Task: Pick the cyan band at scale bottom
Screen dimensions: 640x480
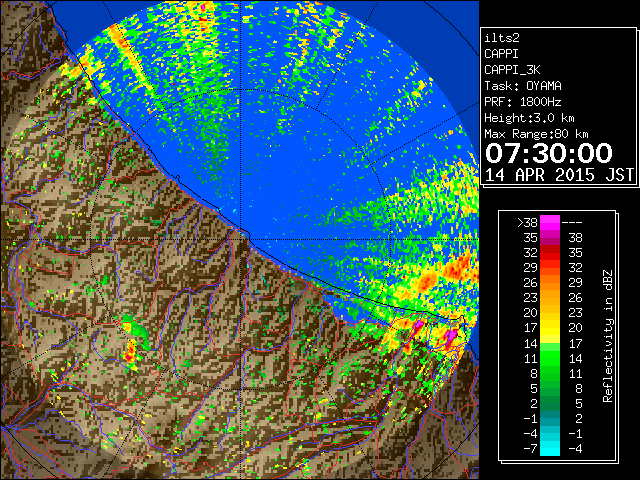Action: [550, 448]
